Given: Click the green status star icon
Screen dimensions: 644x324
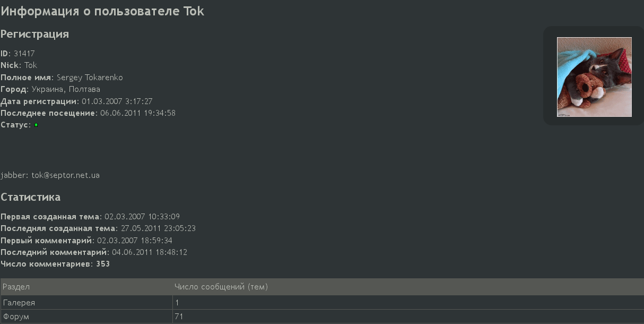Looking at the screenshot, I should click(x=36, y=125).
